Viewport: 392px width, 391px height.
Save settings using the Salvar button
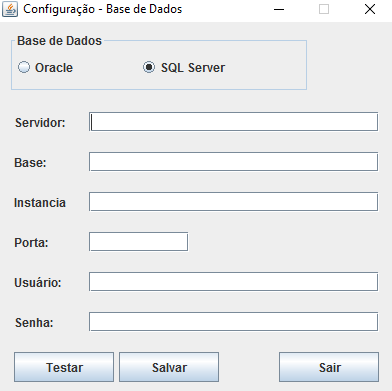(x=169, y=367)
